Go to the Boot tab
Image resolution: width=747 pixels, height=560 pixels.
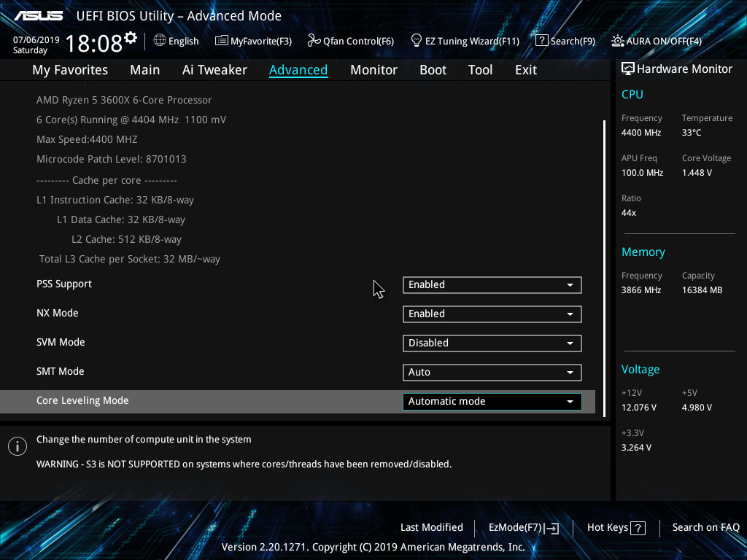(x=433, y=70)
